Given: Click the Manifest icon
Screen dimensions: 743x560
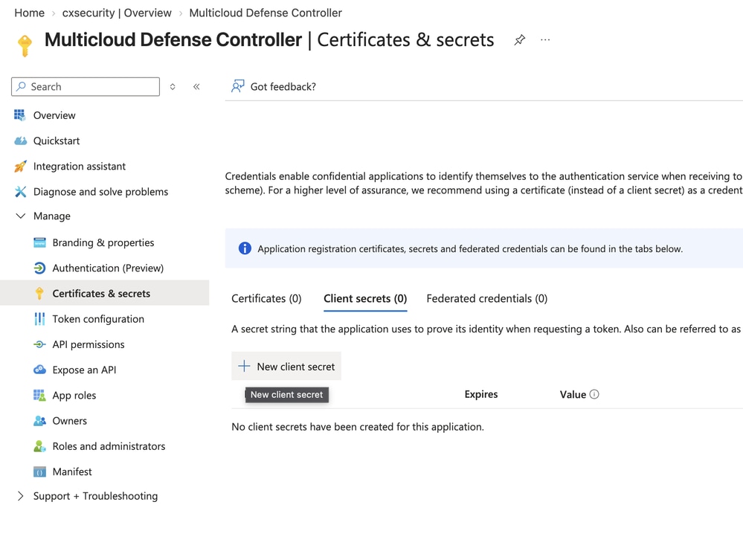Looking at the screenshot, I should pos(40,472).
